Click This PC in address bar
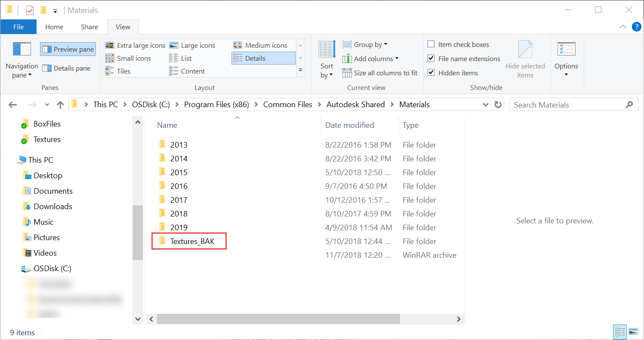The height and width of the screenshot is (340, 644). (x=105, y=105)
